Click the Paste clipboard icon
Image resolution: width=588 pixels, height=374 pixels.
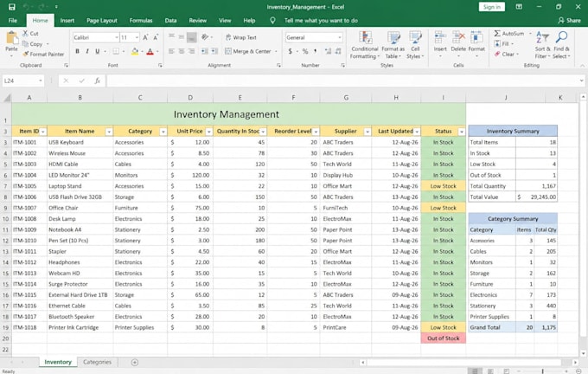coord(11,38)
